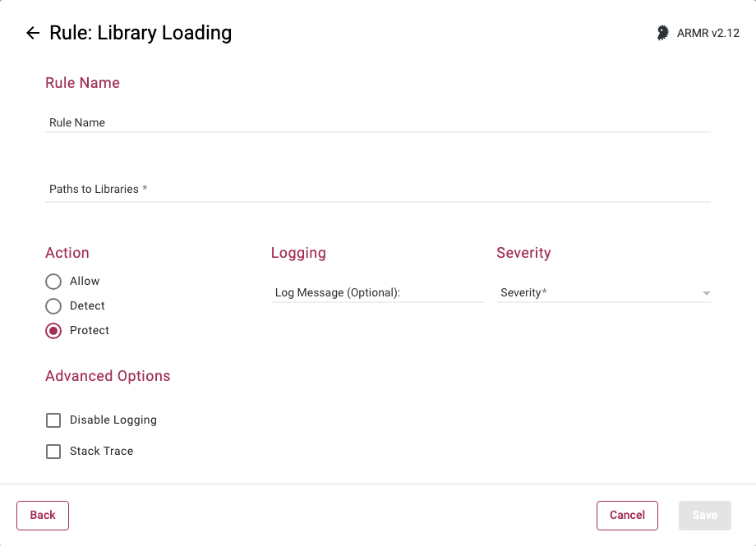The image size is (756, 546).
Task: Click the Severity dropdown arrow
Action: click(x=706, y=293)
